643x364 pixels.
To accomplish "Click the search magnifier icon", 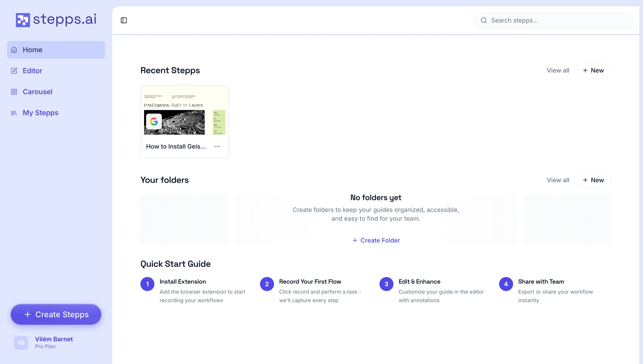I will [484, 20].
